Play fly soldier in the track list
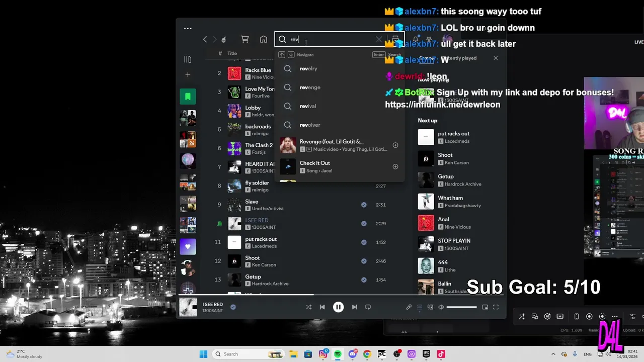The height and width of the screenshot is (362, 644). pos(234,186)
